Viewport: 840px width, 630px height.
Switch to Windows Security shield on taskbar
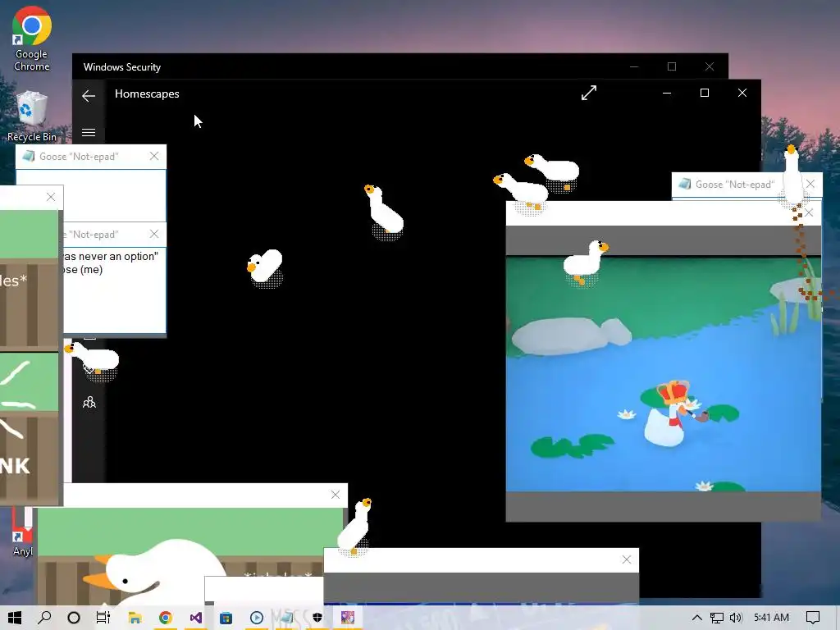point(317,618)
